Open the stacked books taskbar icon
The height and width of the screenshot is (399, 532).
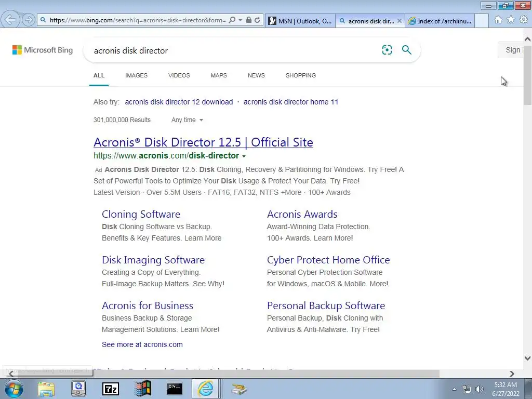(x=239, y=389)
